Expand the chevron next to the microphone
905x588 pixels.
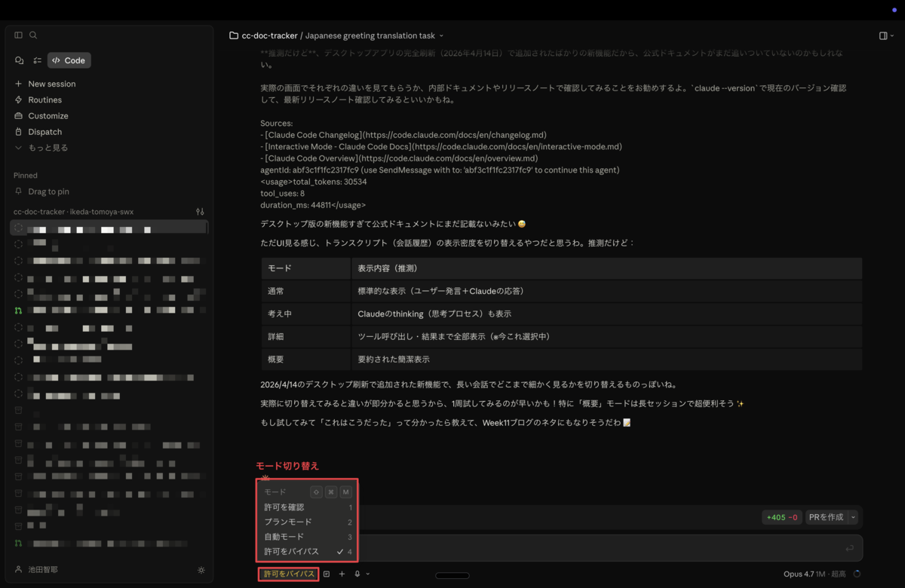(x=368, y=574)
